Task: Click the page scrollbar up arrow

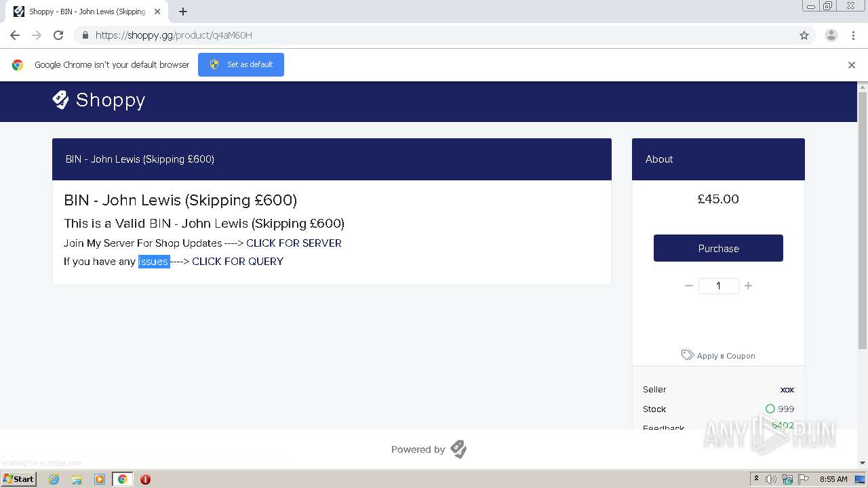Action: tap(863, 87)
